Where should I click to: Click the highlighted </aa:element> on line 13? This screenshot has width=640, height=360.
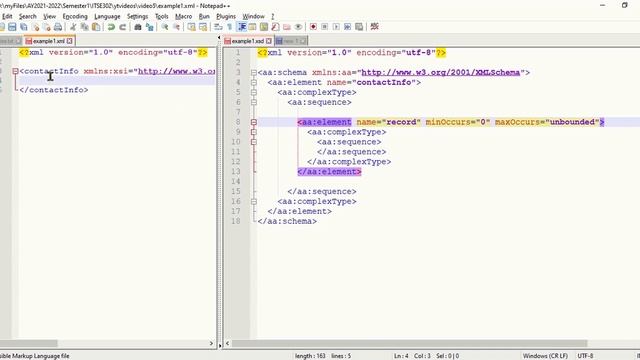click(329, 172)
